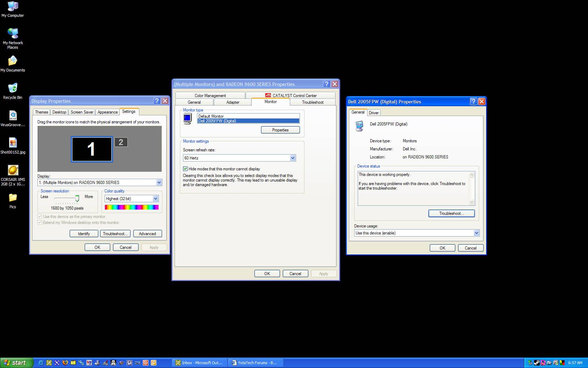Click help icon in RADEON 9600 Properties title bar
Screen dimensions: 588x368
click(327, 84)
